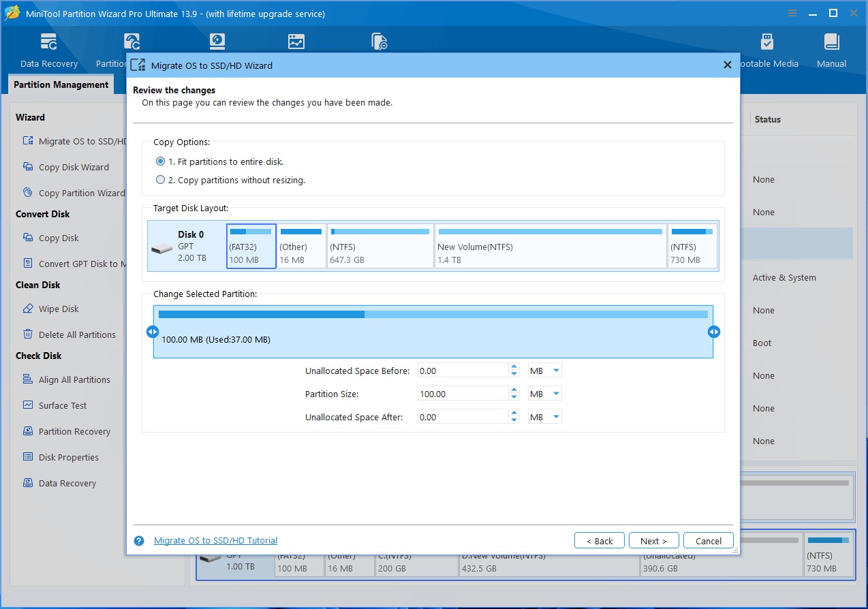The image size is (868, 609).
Task: Click the Wipe Disk eraser icon
Action: pyautogui.click(x=28, y=309)
